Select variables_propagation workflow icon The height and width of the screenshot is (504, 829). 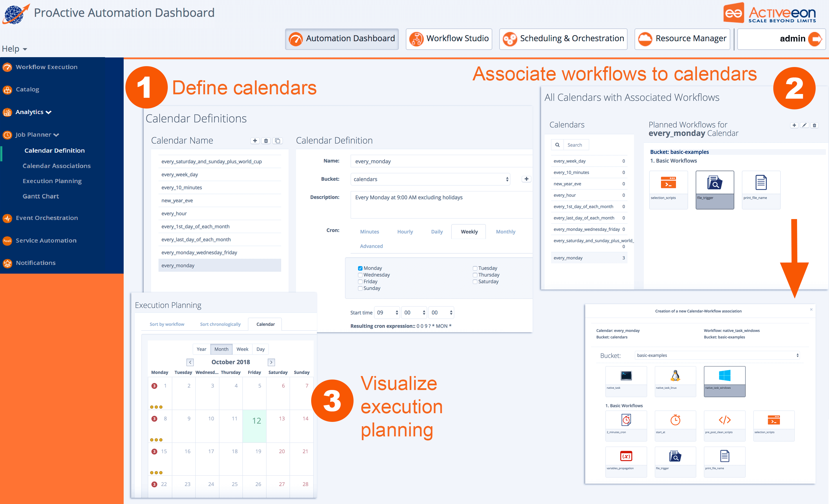point(626,462)
